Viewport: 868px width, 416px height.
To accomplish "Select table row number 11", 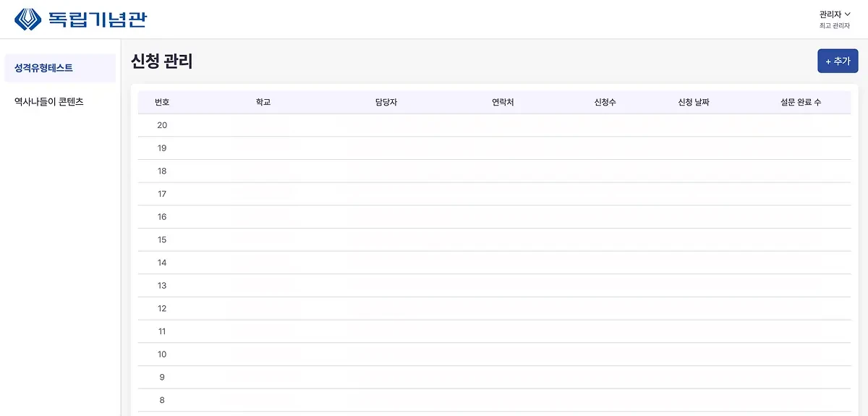I will click(x=162, y=331).
